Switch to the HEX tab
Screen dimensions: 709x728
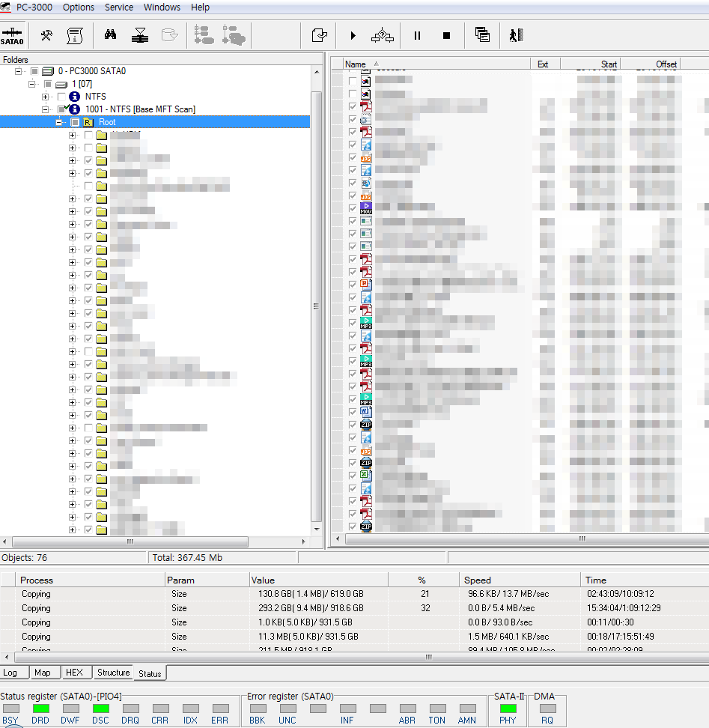pyautogui.click(x=74, y=673)
